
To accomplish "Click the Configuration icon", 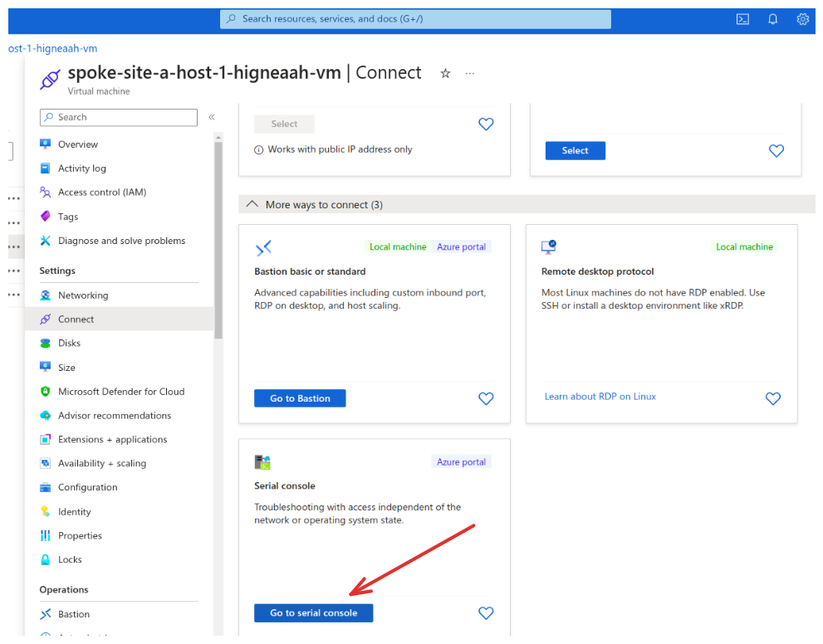I will (x=46, y=487).
